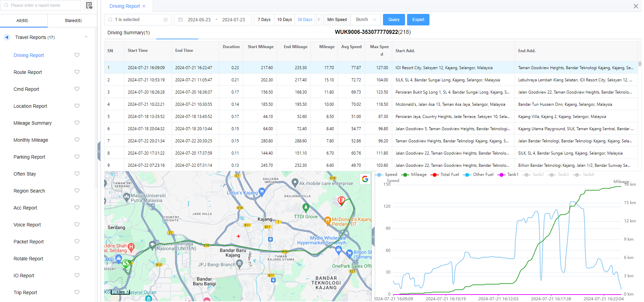
Task: Click the red E end marker on map
Action: [x=341, y=200]
